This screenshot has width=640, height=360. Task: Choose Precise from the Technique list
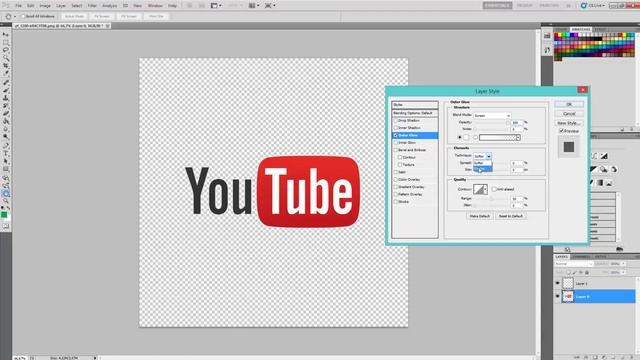pyautogui.click(x=482, y=169)
